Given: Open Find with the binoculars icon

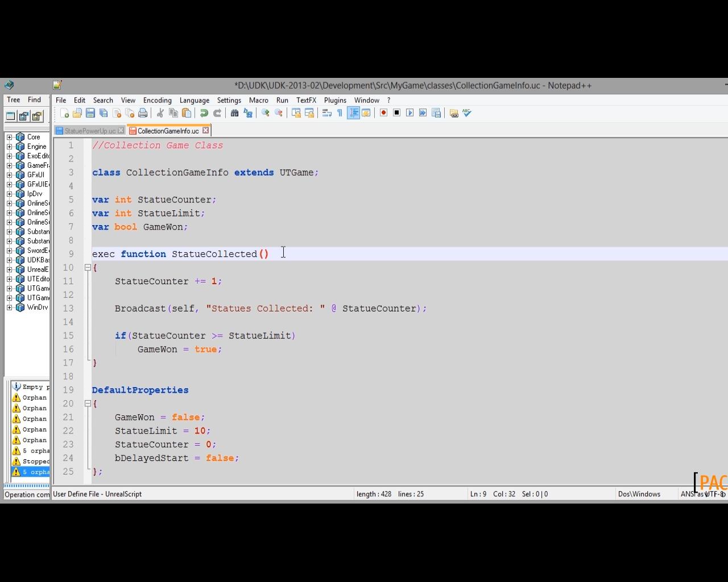Looking at the screenshot, I should point(234,113).
